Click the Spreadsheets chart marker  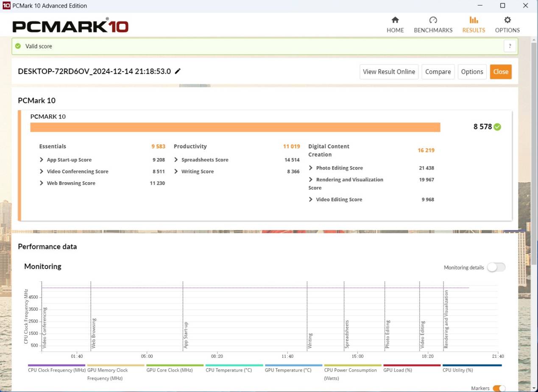click(347, 334)
